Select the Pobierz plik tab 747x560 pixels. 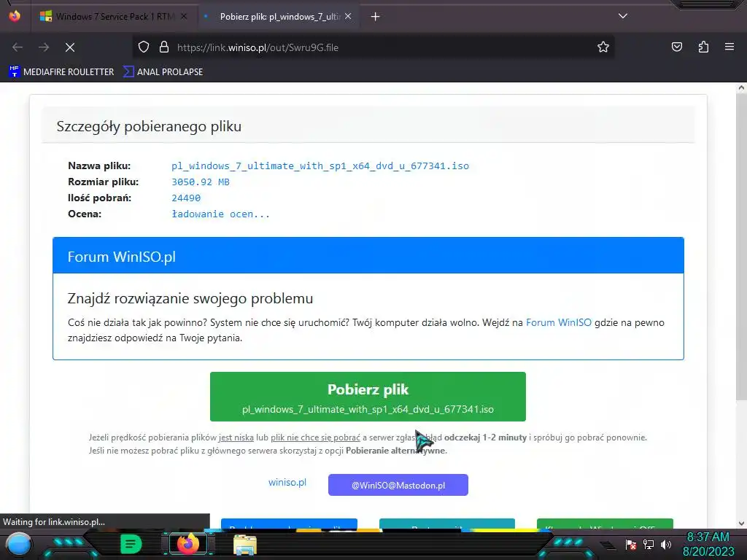click(279, 17)
